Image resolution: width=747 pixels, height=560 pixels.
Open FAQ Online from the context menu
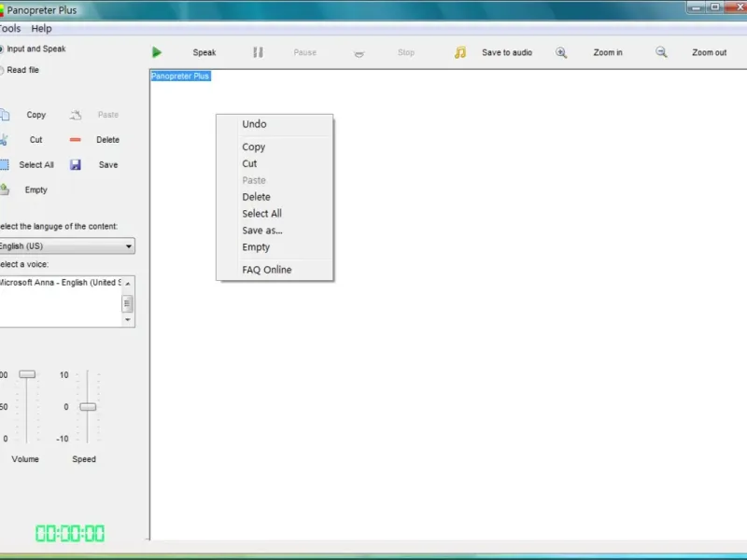[x=275, y=270]
